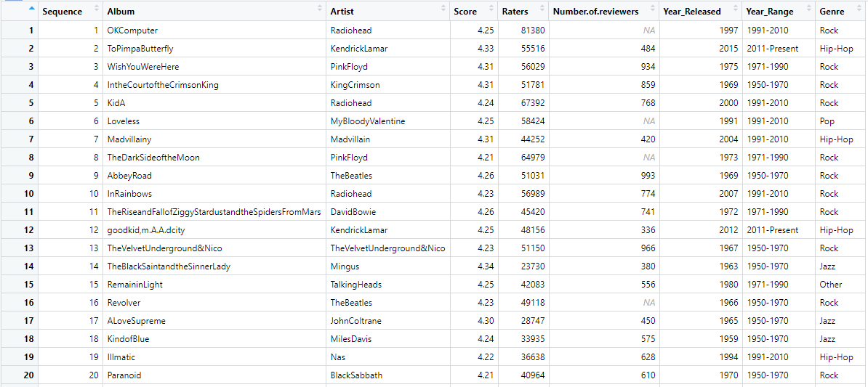The image size is (868, 387).
Task: Select the OKComputer album cell
Action: point(214,30)
